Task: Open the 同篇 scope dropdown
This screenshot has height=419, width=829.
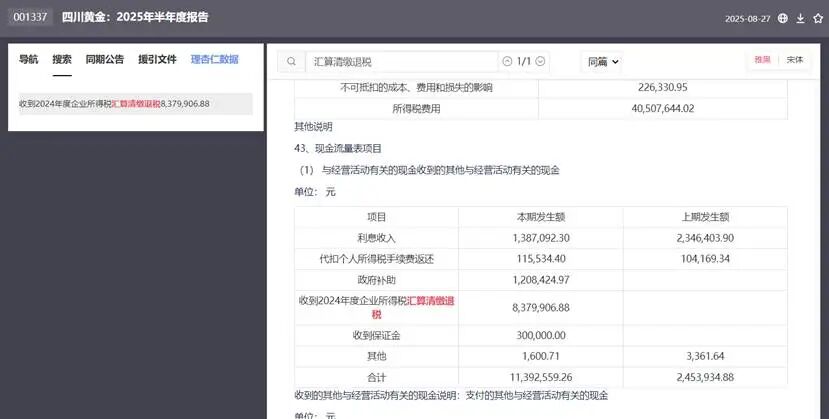Action: 603,62
